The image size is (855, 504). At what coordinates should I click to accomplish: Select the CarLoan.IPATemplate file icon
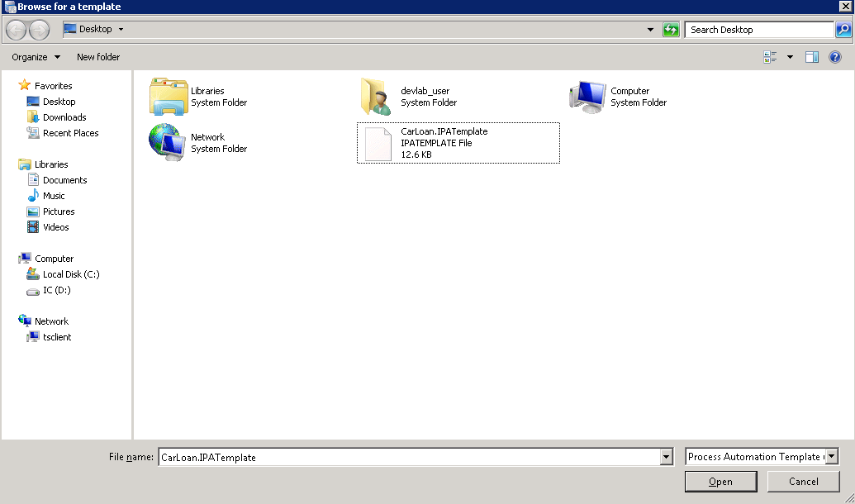coord(378,144)
